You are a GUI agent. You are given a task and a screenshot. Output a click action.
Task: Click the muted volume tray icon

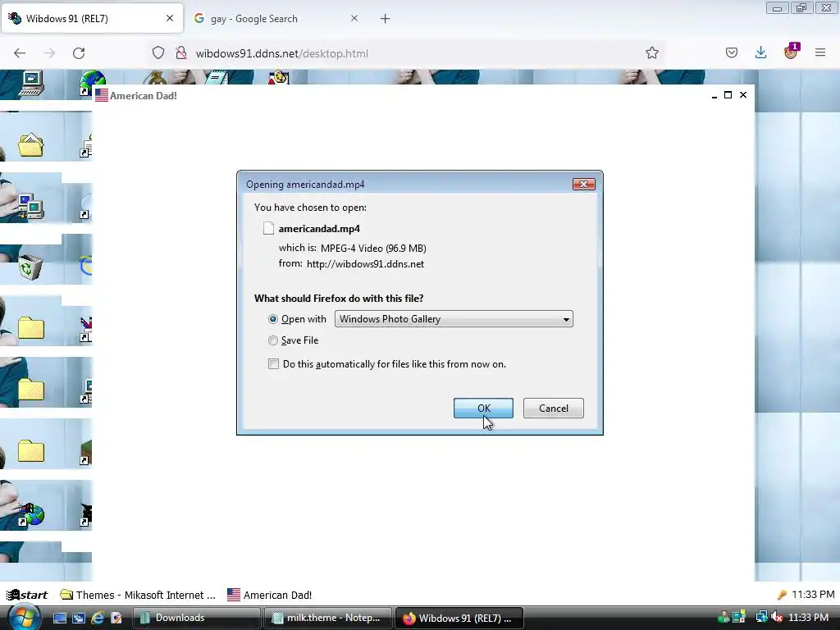[777, 618]
